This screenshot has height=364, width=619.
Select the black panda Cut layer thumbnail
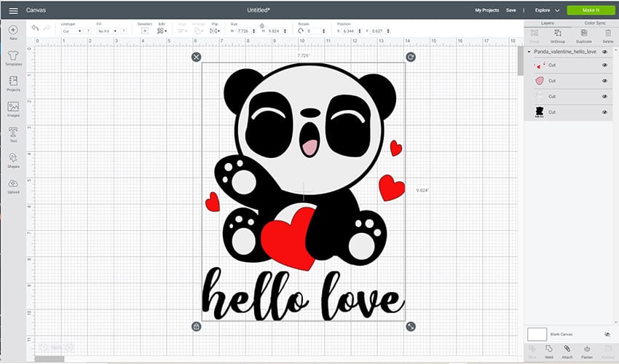point(539,112)
